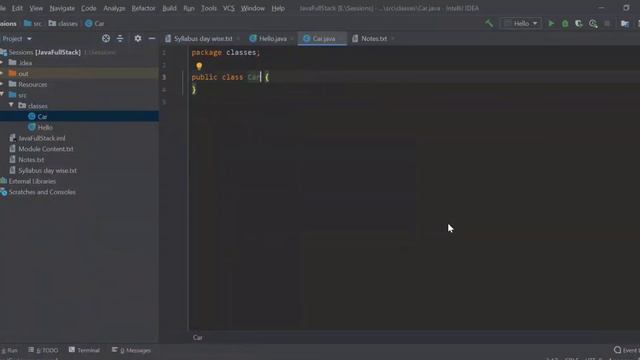Screen dimensions: 640x360
Task: Expand External Libraries node
Action: tap(32, 181)
